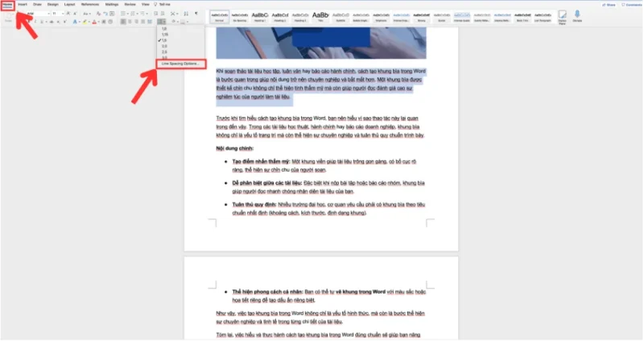The width and height of the screenshot is (644, 341).
Task: Choose line spacing 1,15
Action: tap(165, 35)
